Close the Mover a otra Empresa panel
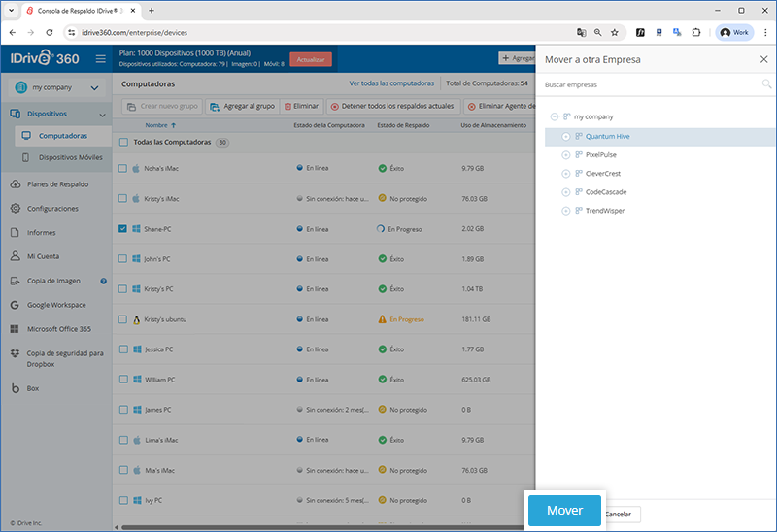 click(x=763, y=59)
